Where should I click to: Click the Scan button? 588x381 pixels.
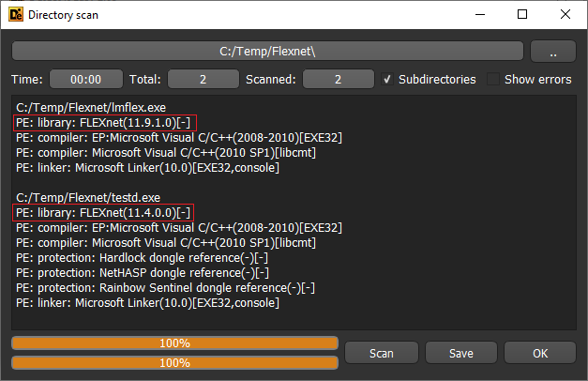pyautogui.click(x=381, y=353)
